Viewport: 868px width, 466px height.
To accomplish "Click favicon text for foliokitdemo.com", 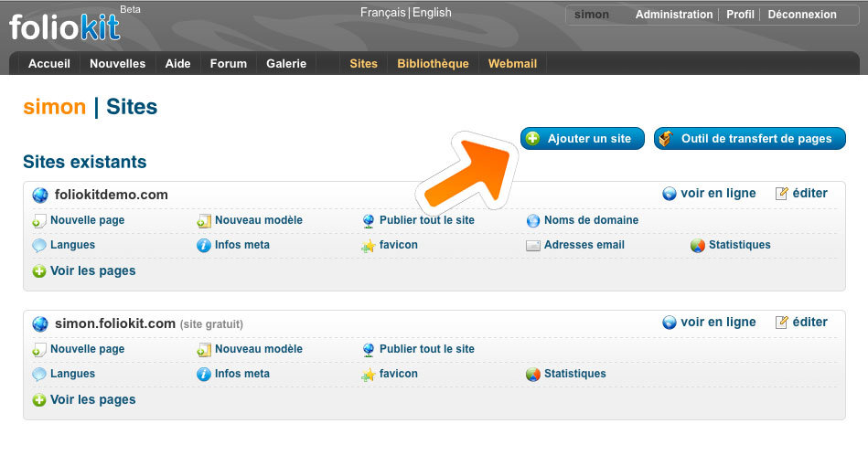I will [x=399, y=245].
